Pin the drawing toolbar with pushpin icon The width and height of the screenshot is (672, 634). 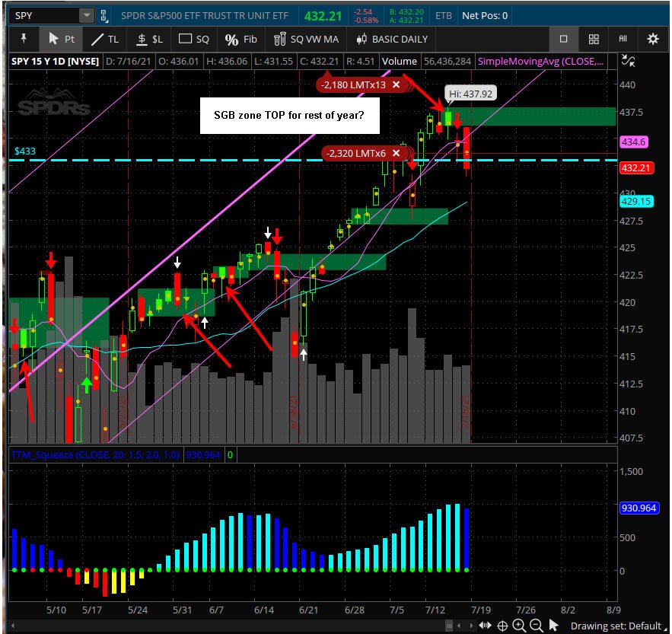tap(24, 39)
